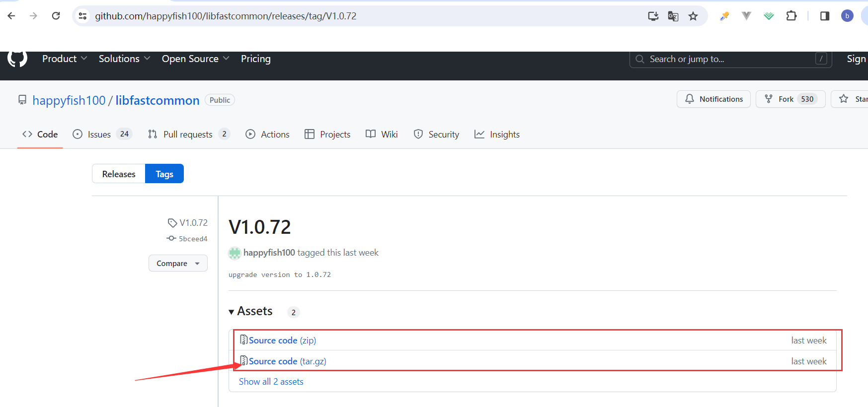Download Source code (zip)

[282, 340]
